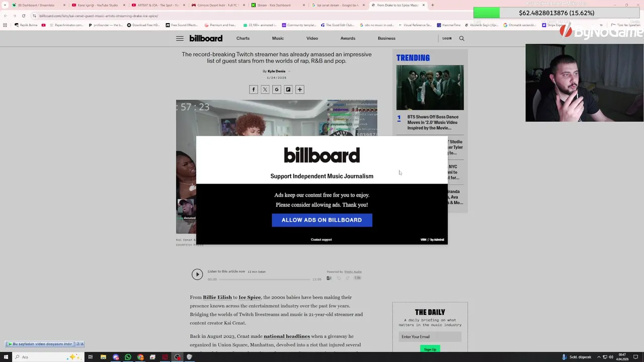Viewport: 644px width, 362px height.
Task: Share article on Flipboard icon
Action: [288, 89]
